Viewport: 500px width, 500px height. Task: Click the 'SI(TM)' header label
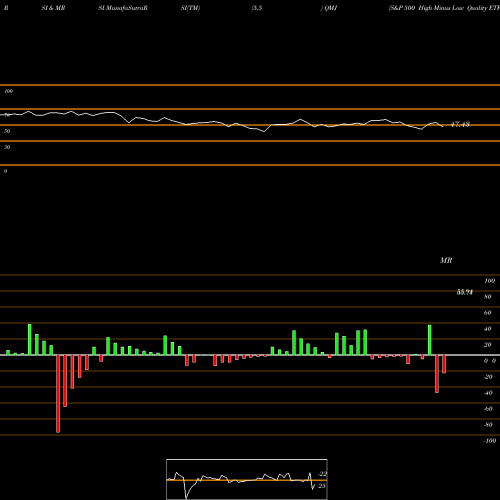pyautogui.click(x=190, y=8)
